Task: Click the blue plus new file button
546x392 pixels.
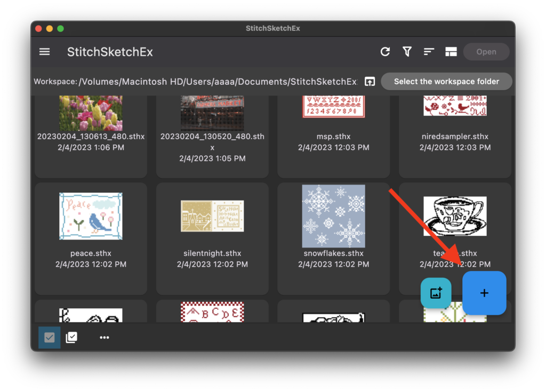Action: pos(484,293)
